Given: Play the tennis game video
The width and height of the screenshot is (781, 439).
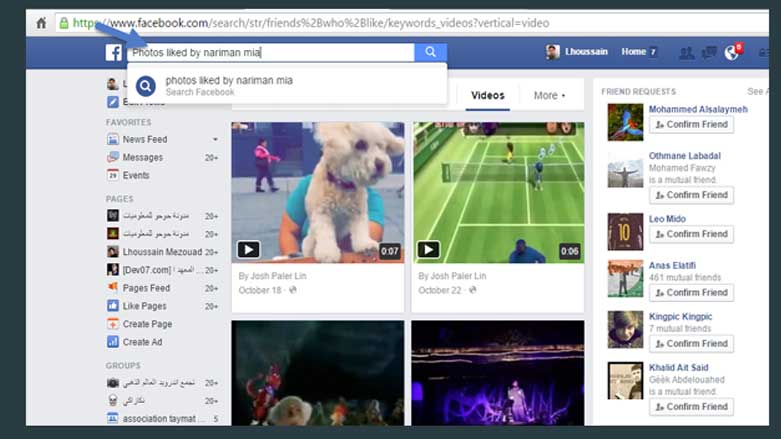Looking at the screenshot, I should tap(428, 250).
